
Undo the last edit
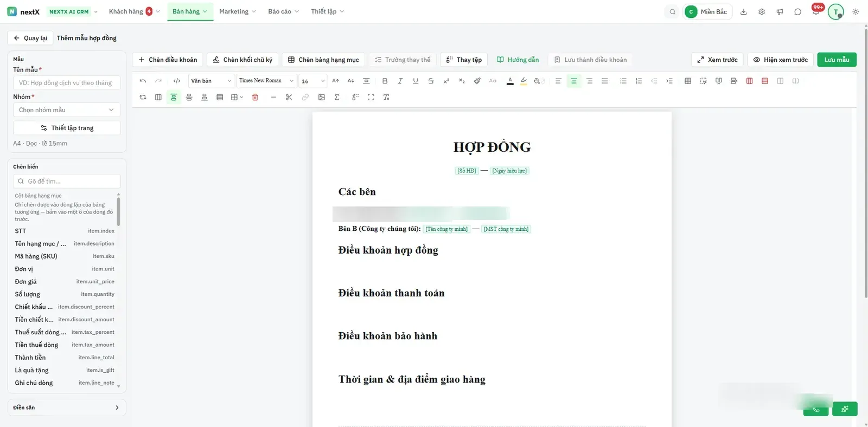coord(143,81)
